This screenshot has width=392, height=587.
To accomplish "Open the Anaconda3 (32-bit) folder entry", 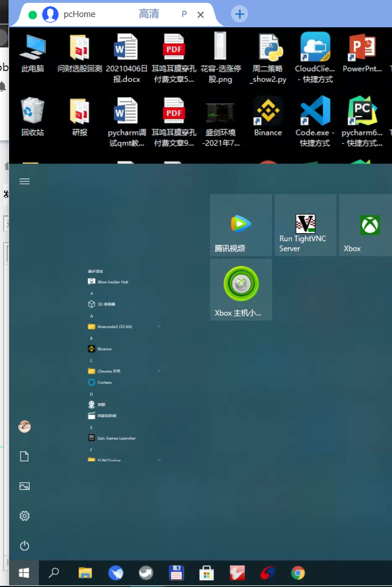I will click(x=110, y=326).
